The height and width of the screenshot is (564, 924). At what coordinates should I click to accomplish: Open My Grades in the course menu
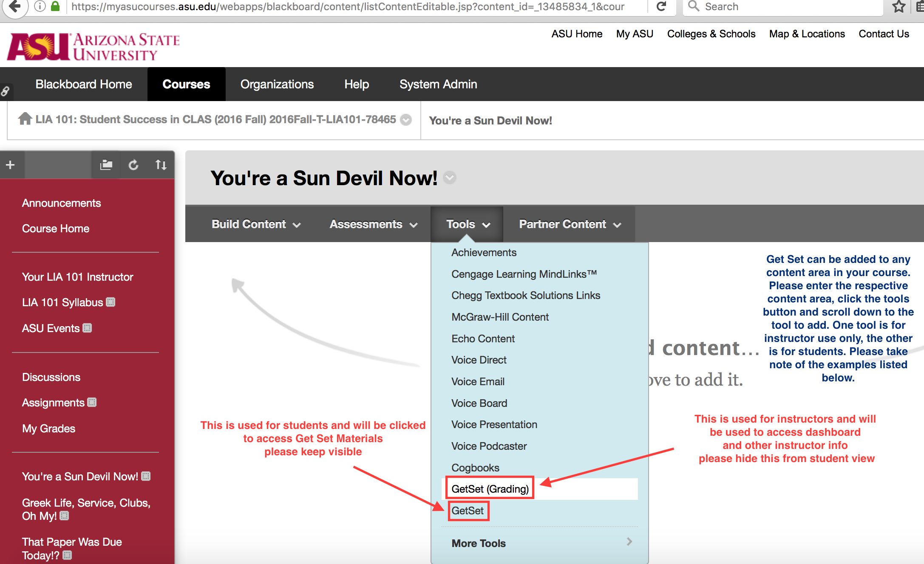click(x=48, y=429)
